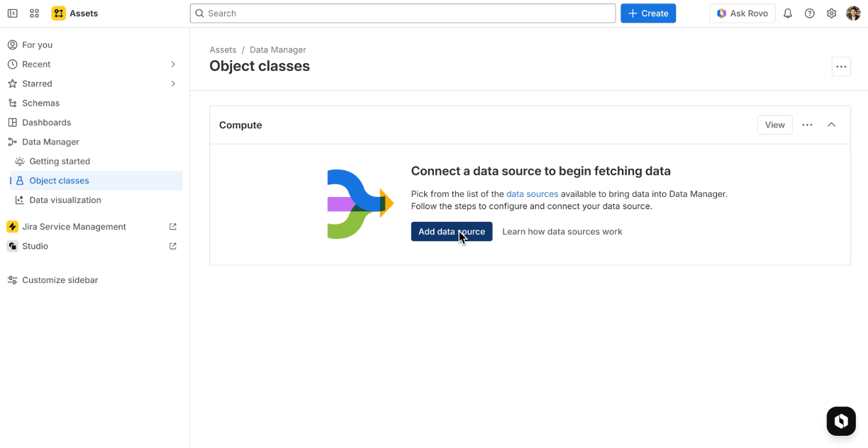Click the Add data source button
The height and width of the screenshot is (448, 868).
point(451,232)
